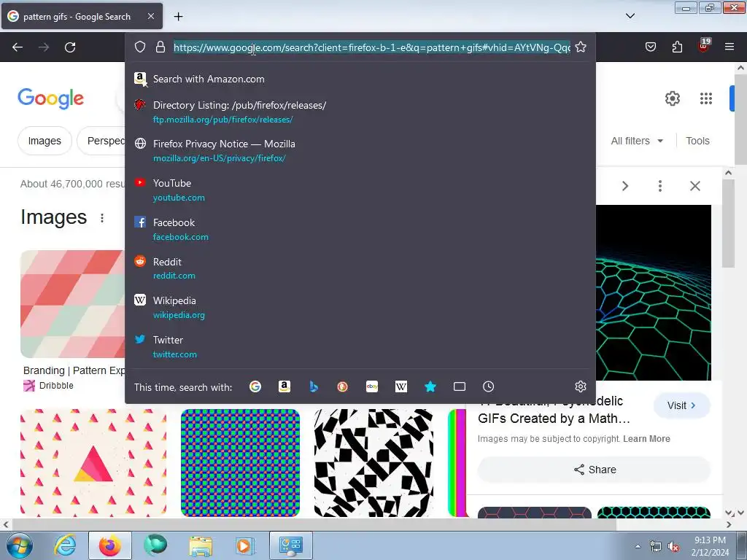Open the hexagon mesh preview image
The width and height of the screenshot is (747, 560).
tap(653, 292)
